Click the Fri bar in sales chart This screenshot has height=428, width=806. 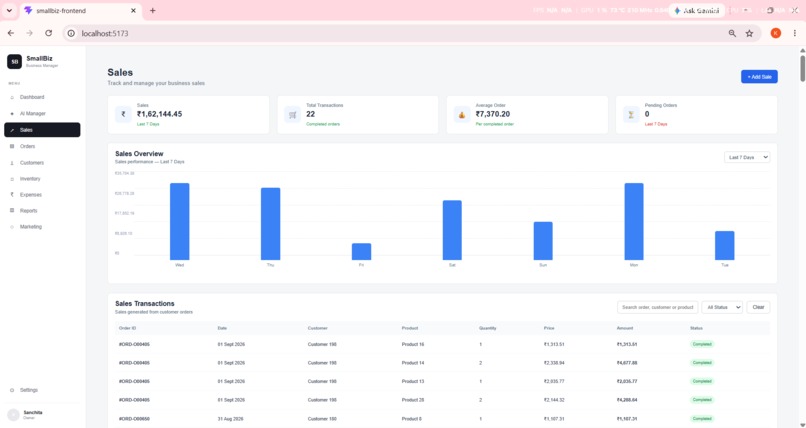361,252
